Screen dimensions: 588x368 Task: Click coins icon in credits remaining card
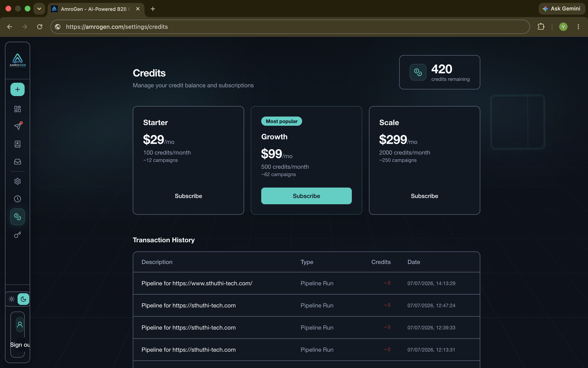(418, 72)
